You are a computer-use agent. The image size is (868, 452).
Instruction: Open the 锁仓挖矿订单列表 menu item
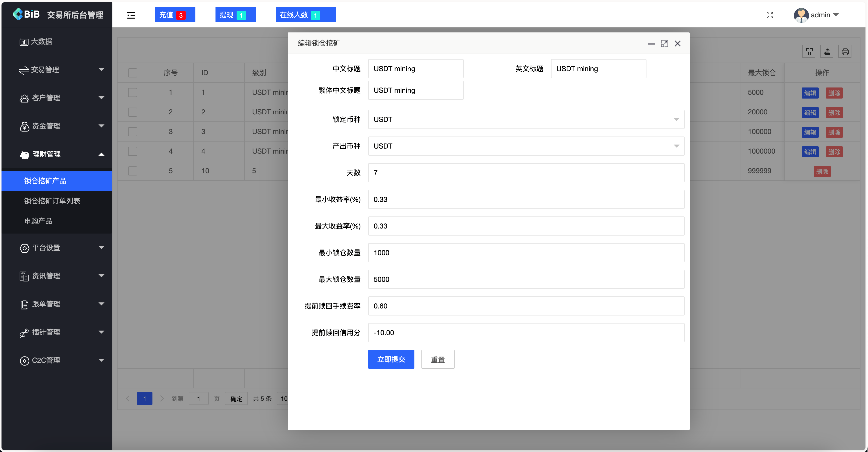52,201
